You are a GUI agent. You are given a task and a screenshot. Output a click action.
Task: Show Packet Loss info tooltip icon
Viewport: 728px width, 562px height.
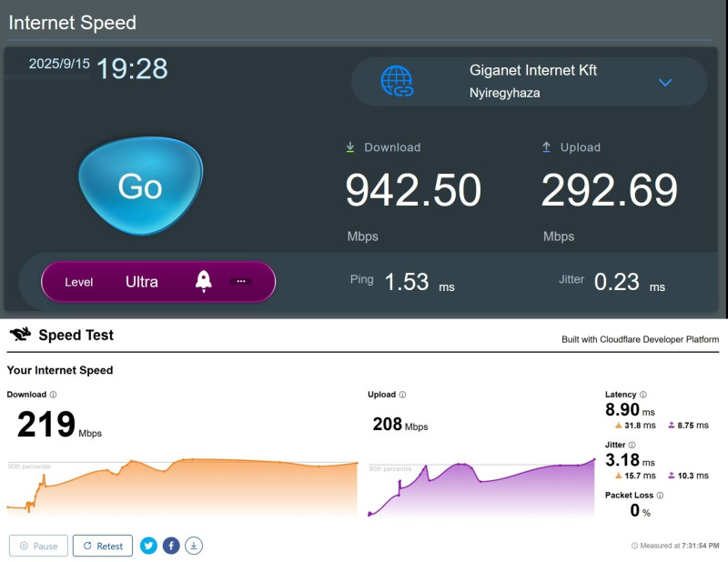tap(661, 496)
